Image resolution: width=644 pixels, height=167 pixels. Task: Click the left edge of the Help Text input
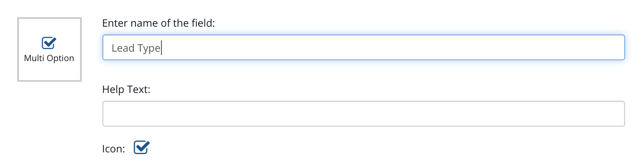coord(108,114)
